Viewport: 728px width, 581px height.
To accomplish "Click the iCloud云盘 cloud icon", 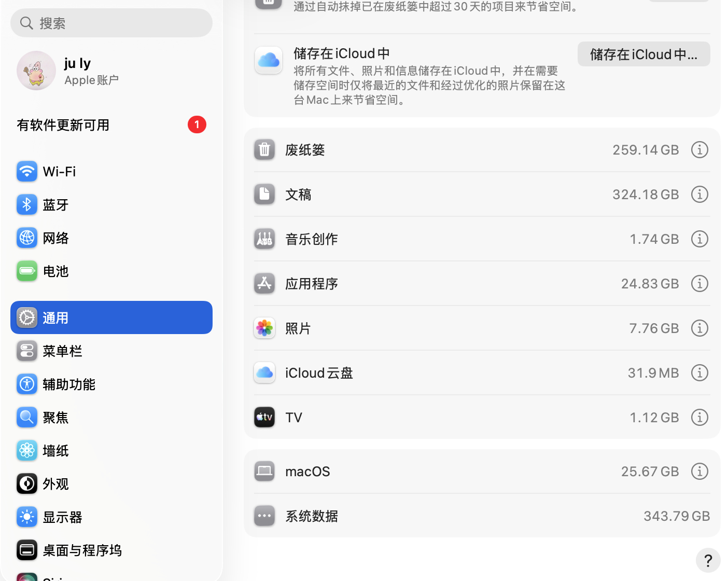I will (x=264, y=373).
